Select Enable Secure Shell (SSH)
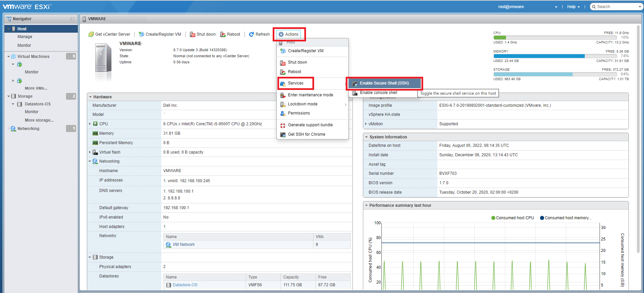Viewport: 644px width, 293px height. (384, 83)
